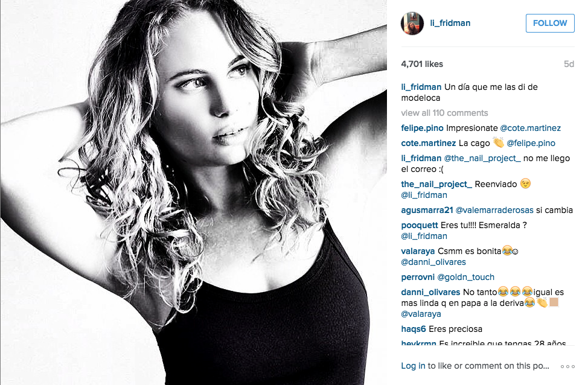Open valaraya commenter profile
Viewport: 588px width, 385px height.
(418, 251)
